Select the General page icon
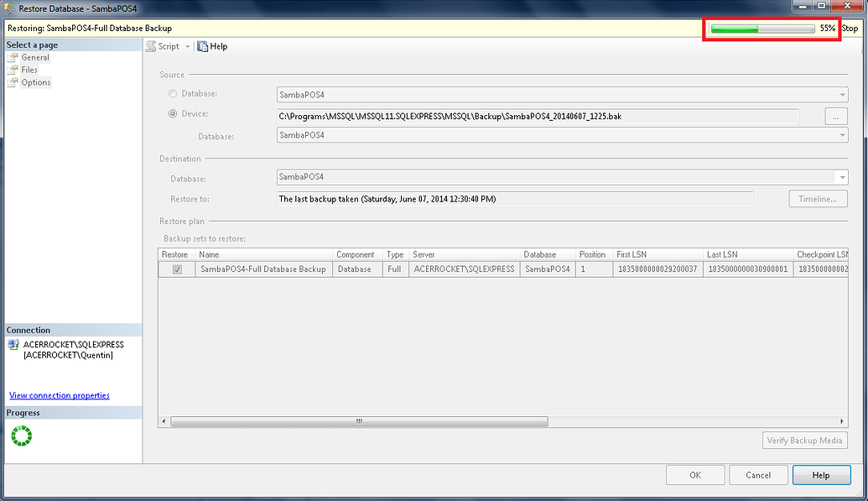This screenshot has height=501, width=868. tap(12, 57)
